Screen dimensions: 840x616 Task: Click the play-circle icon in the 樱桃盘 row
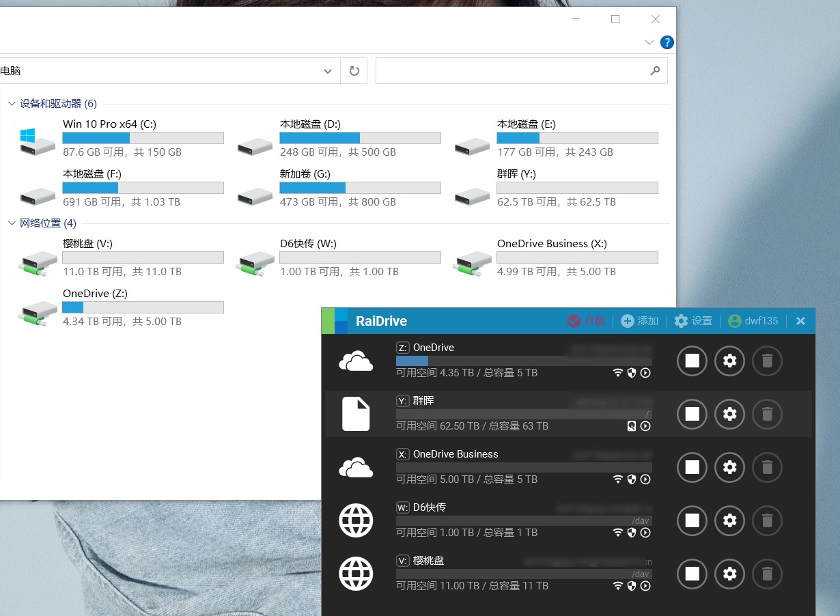[x=645, y=586]
